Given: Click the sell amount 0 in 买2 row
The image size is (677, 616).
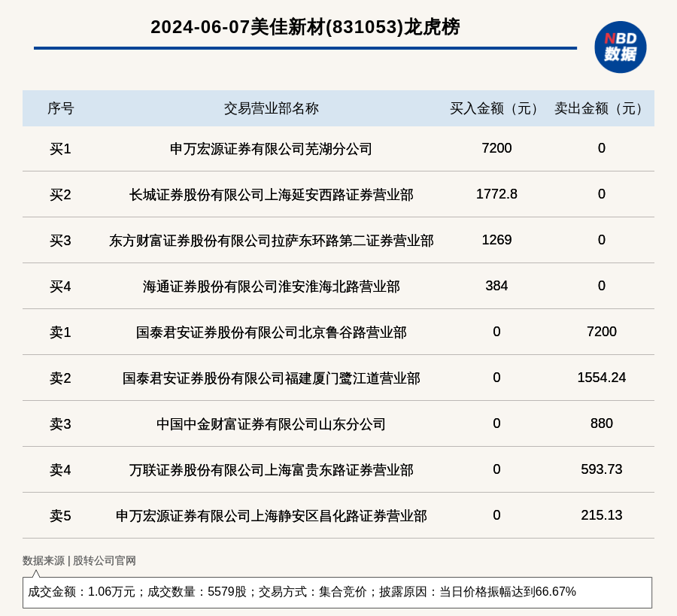Looking at the screenshot, I should pos(602,194).
